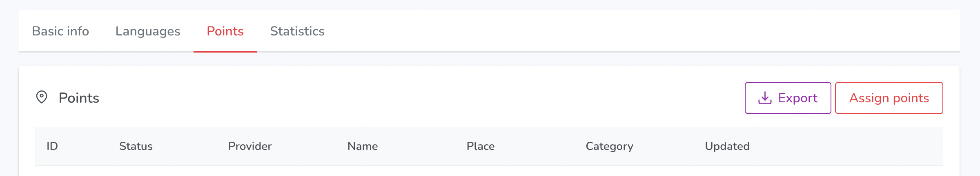The width and height of the screenshot is (980, 176).
Task: Click the Name column header
Action: [363, 146]
